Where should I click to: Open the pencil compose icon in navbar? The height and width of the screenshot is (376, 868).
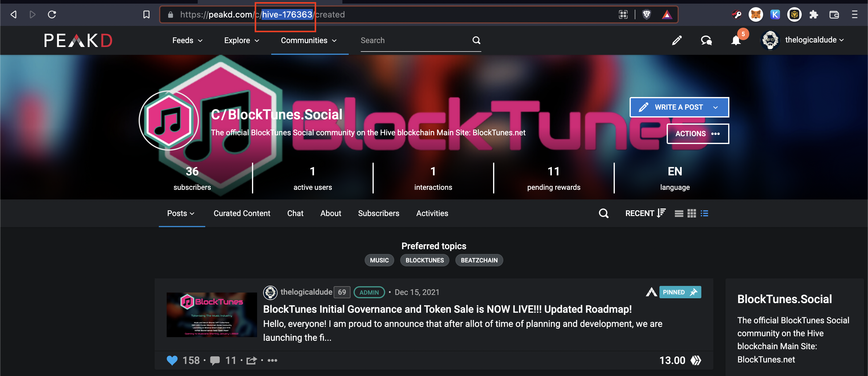[x=677, y=40]
